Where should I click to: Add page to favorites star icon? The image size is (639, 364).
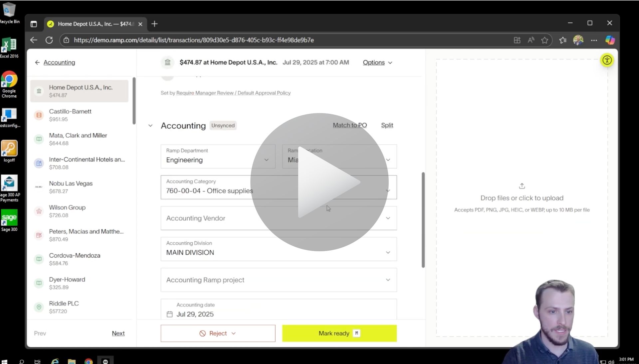point(544,40)
